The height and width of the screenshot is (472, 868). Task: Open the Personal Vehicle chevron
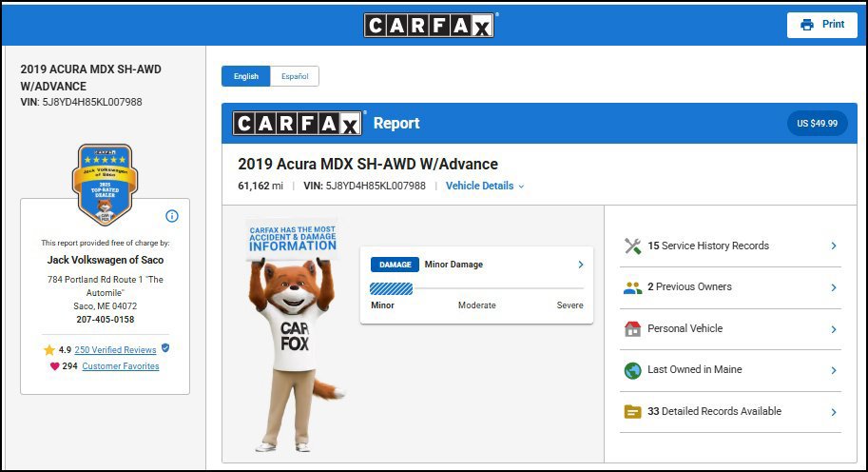(x=834, y=329)
